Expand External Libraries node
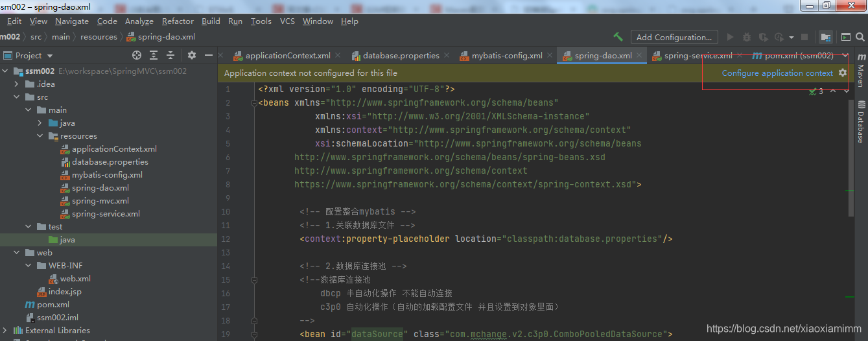 6,331
